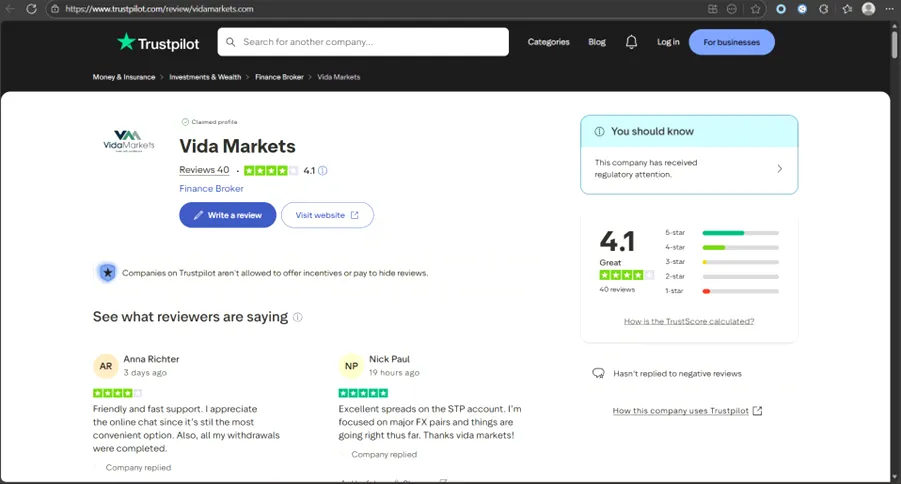This screenshot has height=484, width=901.
Task: Open the Finance Broker breadcrumb
Action: [279, 77]
